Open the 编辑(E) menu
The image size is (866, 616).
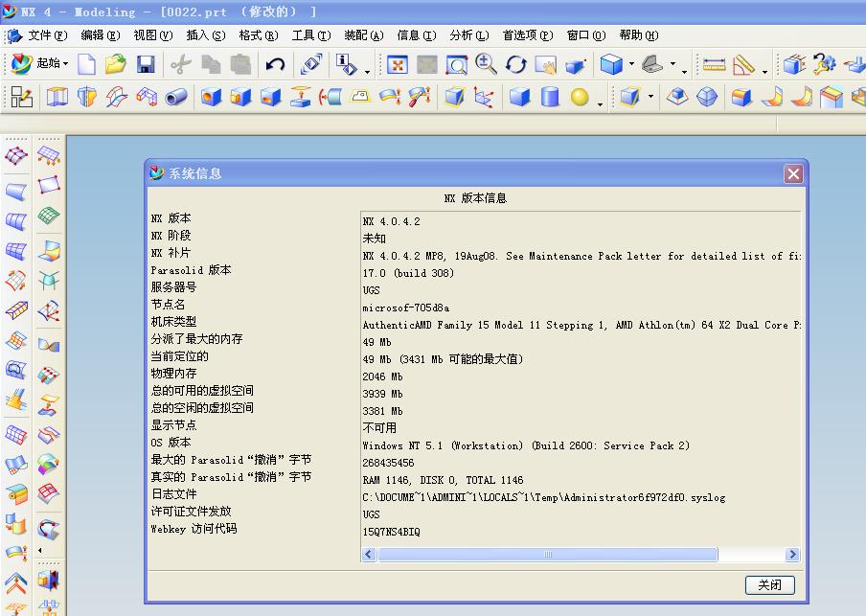pos(100,35)
